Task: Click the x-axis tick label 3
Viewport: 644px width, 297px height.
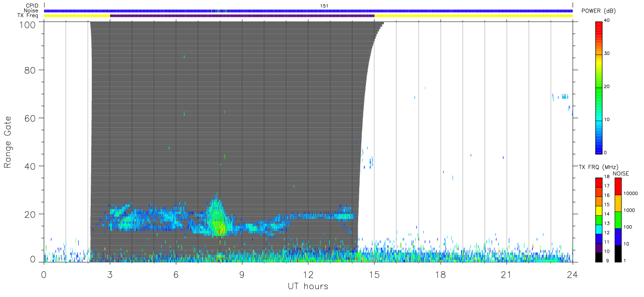Action: tap(110, 274)
